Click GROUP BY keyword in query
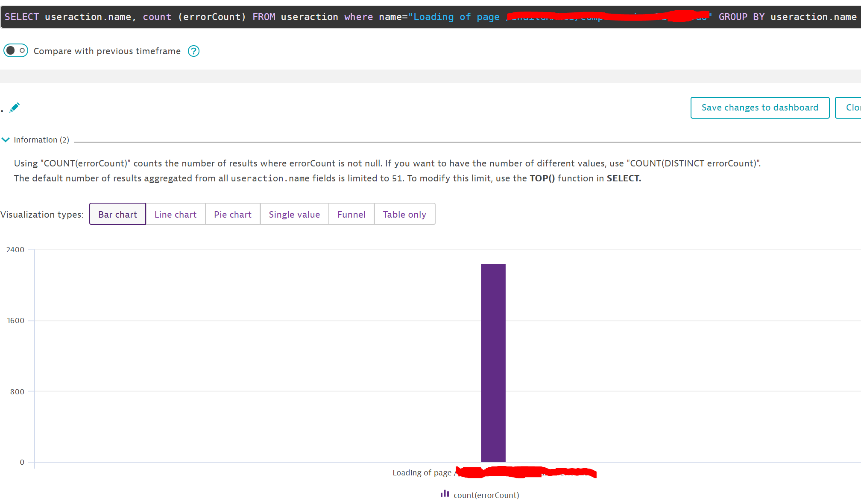Screen dimensions: 861x504 coord(741,17)
